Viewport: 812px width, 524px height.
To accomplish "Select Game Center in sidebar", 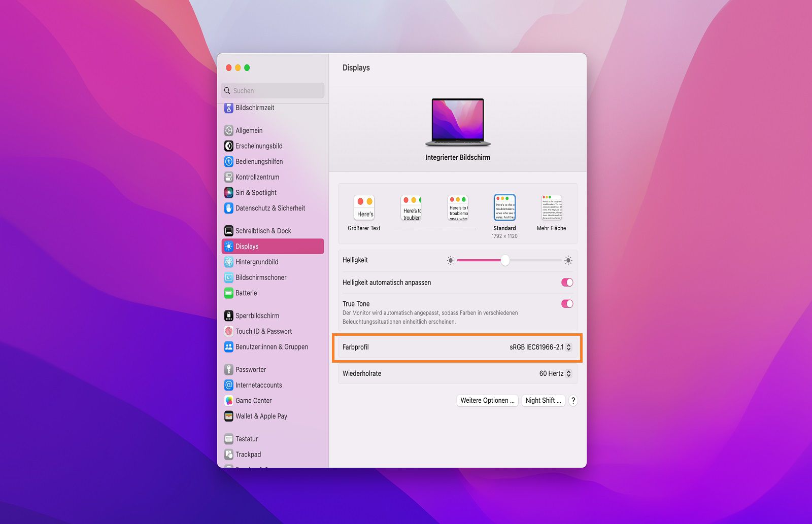I will pos(273,401).
